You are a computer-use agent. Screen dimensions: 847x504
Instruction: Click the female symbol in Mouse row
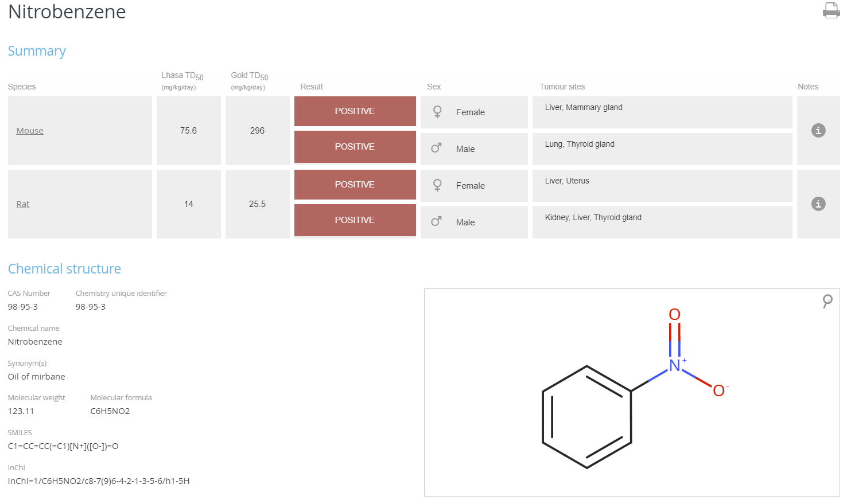pyautogui.click(x=437, y=112)
